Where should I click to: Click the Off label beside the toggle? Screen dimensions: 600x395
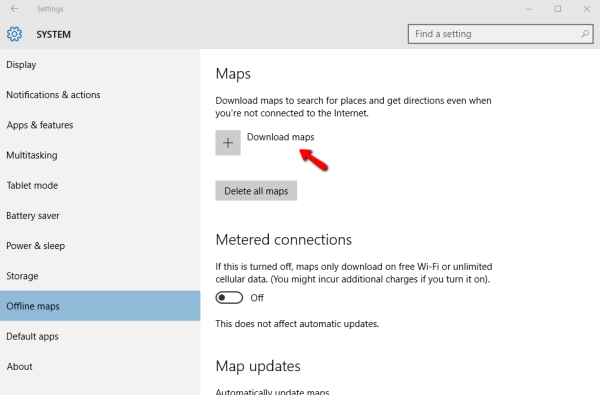coord(257,298)
